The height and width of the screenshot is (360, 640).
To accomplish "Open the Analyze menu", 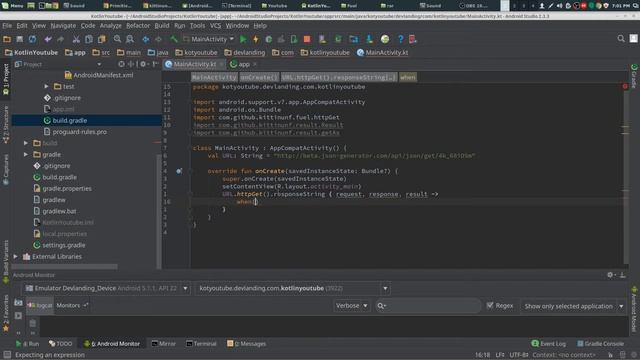I will (x=111, y=25).
